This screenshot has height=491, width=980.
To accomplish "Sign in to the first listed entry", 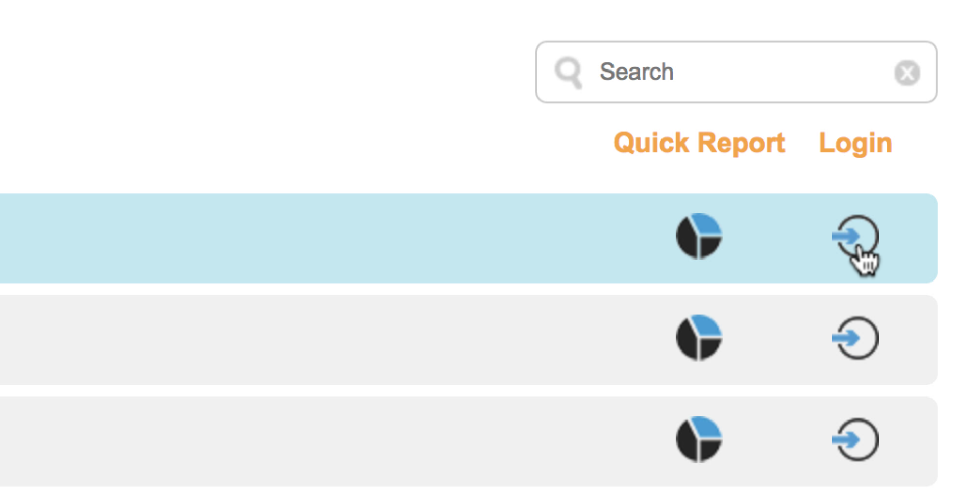I will click(x=856, y=236).
